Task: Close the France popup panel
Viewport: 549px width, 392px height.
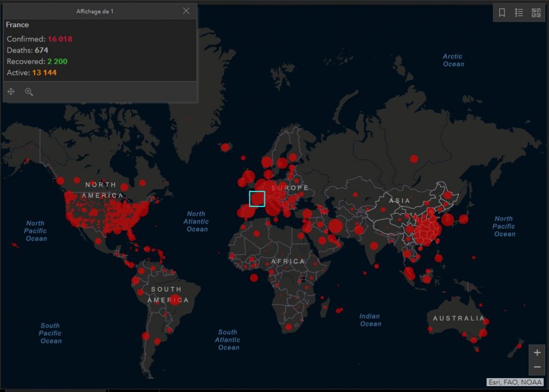Action: [186, 11]
